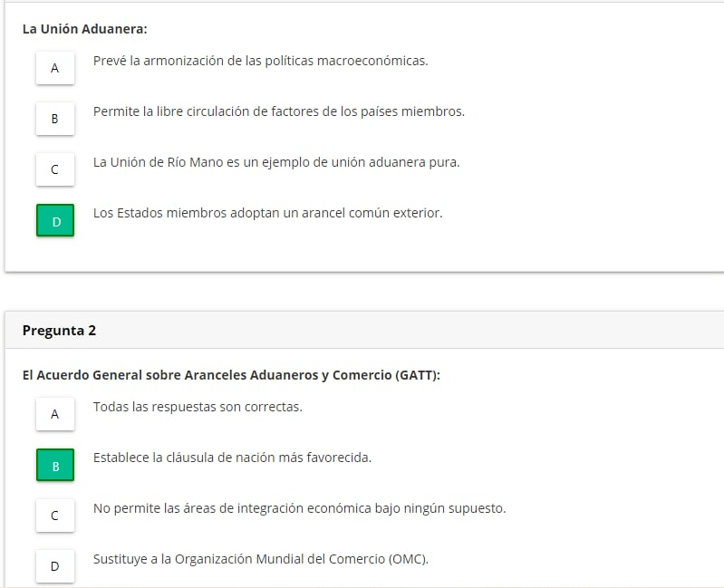The image size is (724, 588).
Task: Choose option C in Pregunta 2
Action: pyautogui.click(x=54, y=516)
